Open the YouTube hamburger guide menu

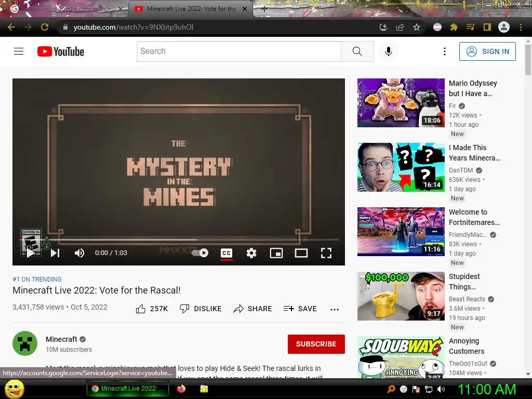coord(19,51)
